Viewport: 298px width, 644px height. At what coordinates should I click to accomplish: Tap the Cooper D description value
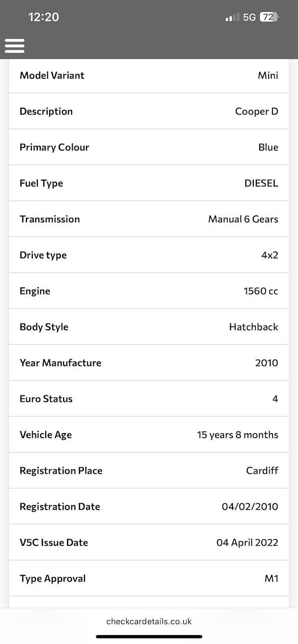coord(256,111)
